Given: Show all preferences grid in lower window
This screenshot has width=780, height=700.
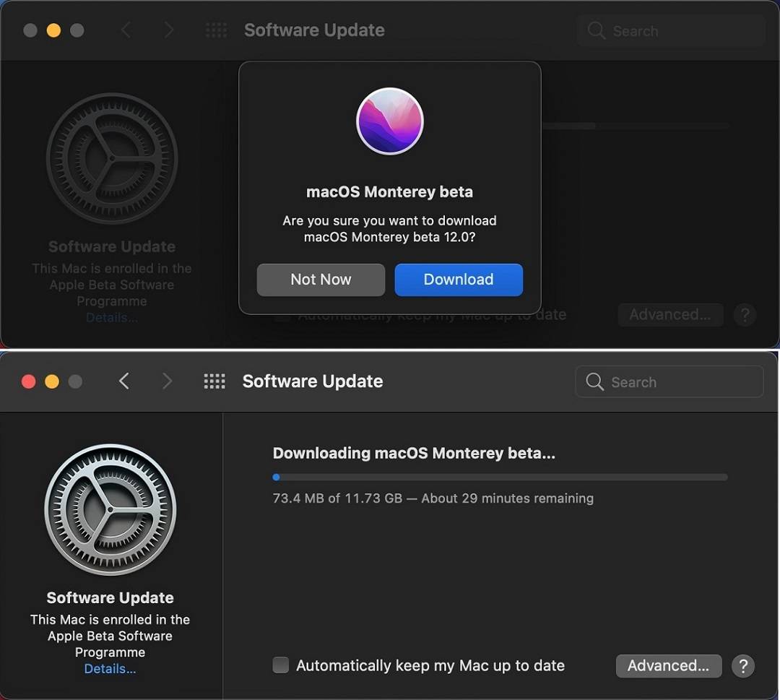Looking at the screenshot, I should pos(214,381).
